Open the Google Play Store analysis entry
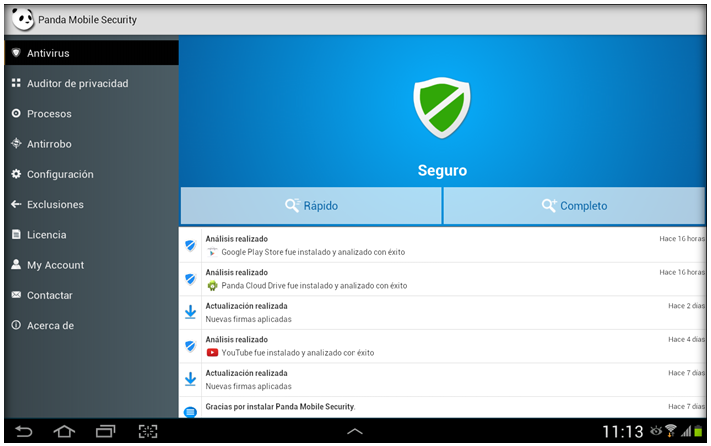 pos(442,245)
